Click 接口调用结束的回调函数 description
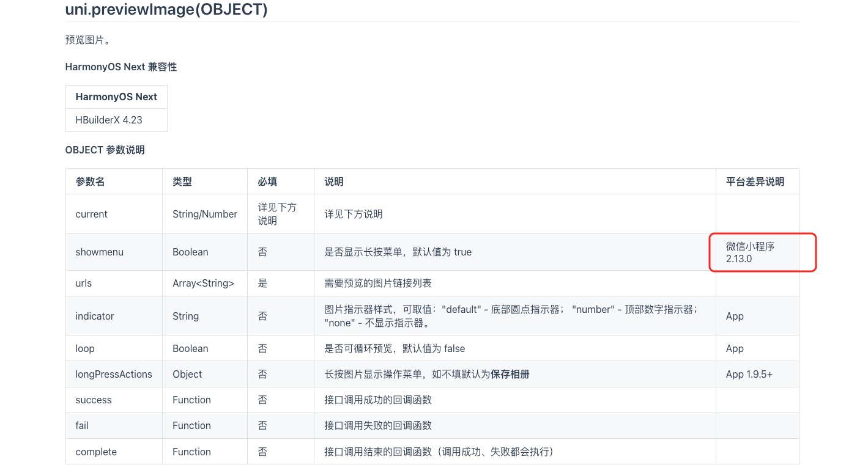 click(439, 452)
